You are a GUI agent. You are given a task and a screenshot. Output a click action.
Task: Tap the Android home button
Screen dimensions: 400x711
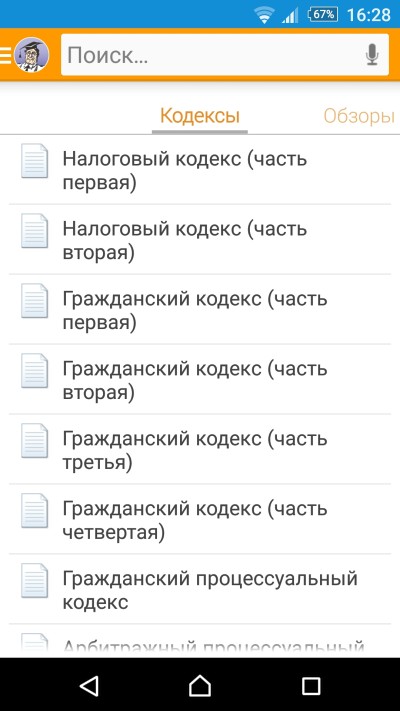point(200,685)
